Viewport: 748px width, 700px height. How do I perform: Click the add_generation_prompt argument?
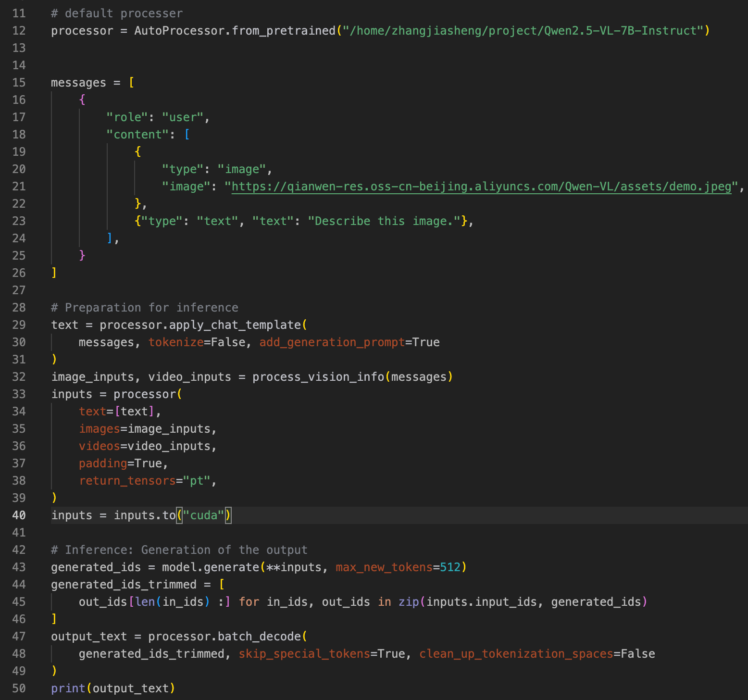pos(332,342)
